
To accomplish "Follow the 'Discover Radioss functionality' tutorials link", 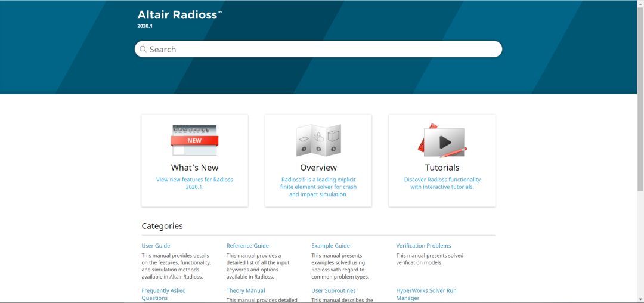I will tap(442, 183).
